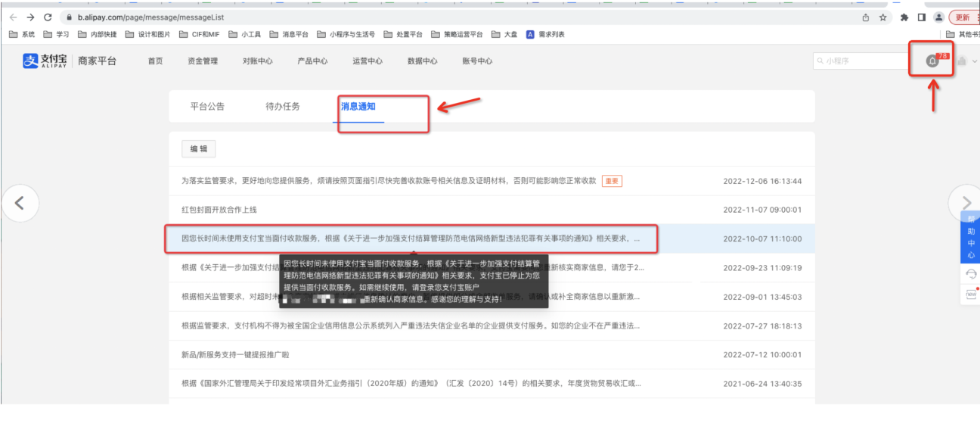The image size is (980, 430).
Task: Click the browser back arrow
Action: (14, 17)
